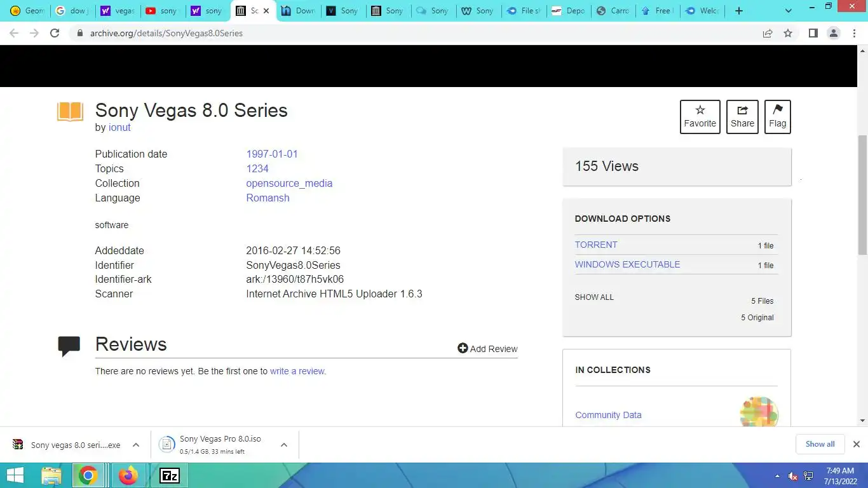
Task: Open Firefox from the taskbar
Action: tap(128, 475)
